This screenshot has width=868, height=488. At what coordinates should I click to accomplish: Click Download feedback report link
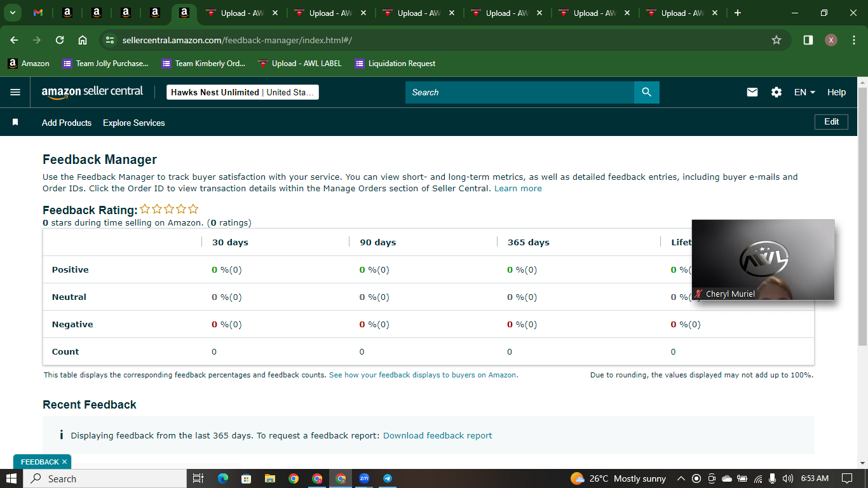pos(438,435)
